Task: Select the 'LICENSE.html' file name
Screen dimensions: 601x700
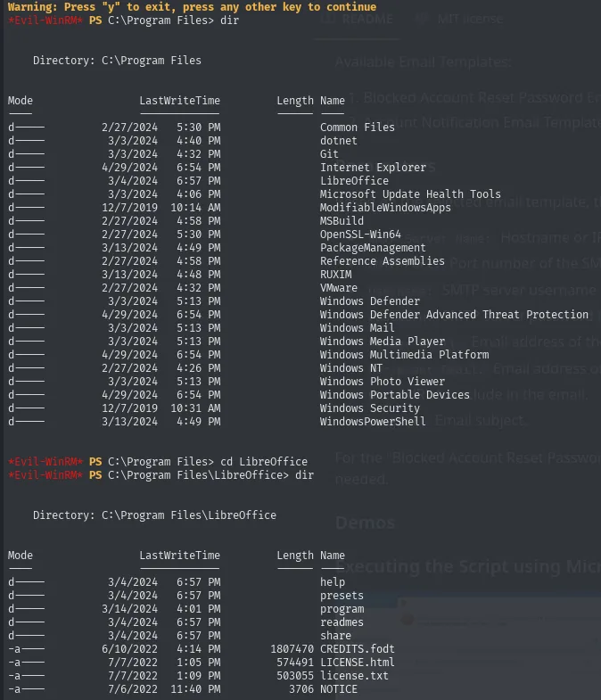Action: [x=358, y=663]
